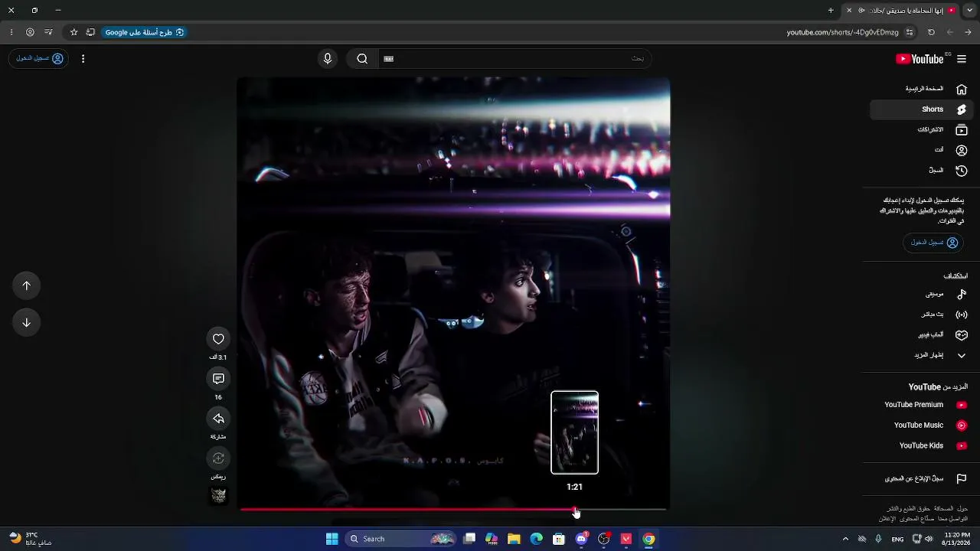Open File Explorer from the taskbar
980x551 pixels.
click(x=514, y=539)
